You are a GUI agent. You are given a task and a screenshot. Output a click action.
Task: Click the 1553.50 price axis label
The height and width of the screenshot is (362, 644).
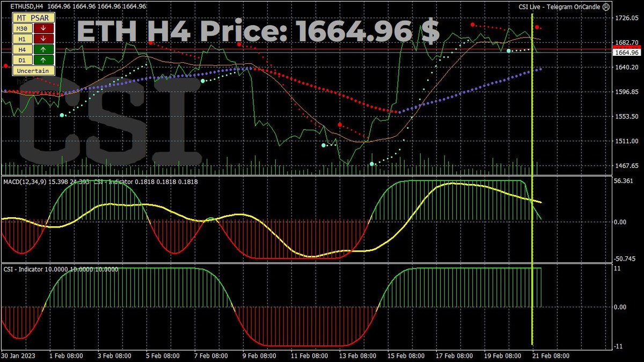(626, 116)
